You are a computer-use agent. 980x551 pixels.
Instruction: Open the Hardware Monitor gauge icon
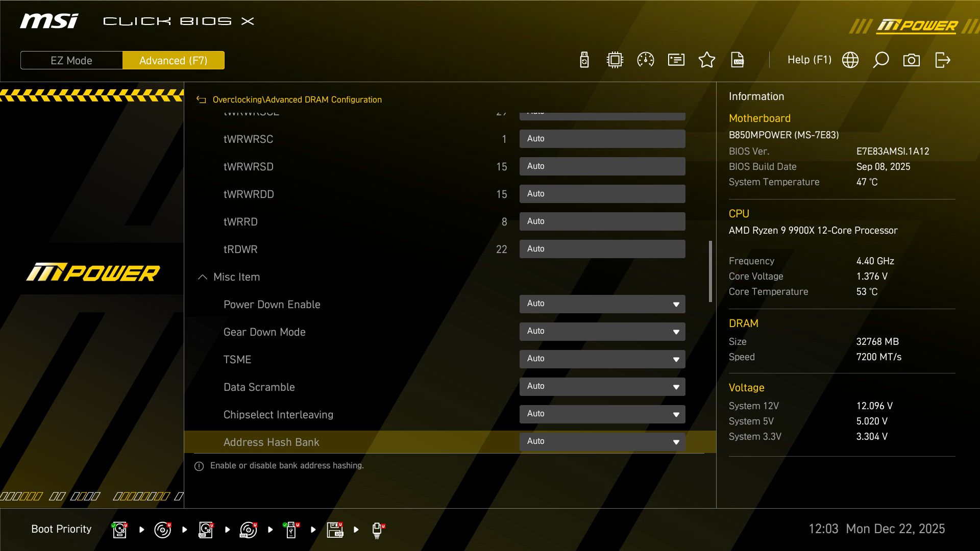pyautogui.click(x=645, y=60)
